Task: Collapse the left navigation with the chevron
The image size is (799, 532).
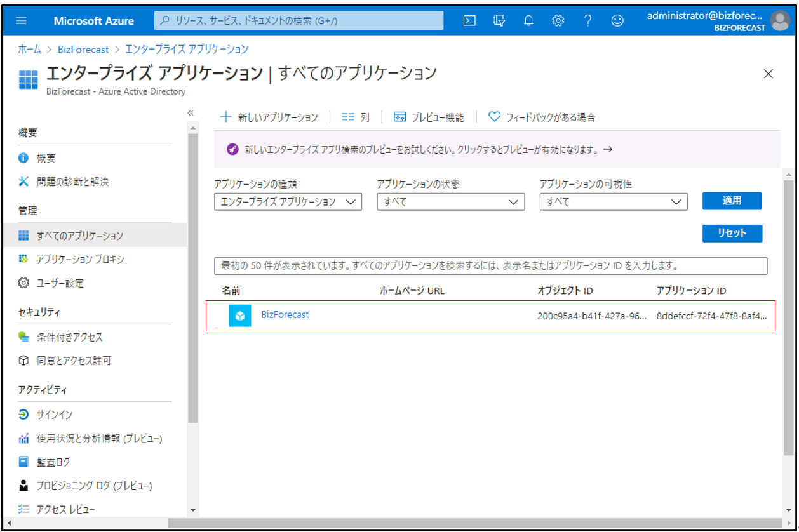Action: click(x=190, y=113)
